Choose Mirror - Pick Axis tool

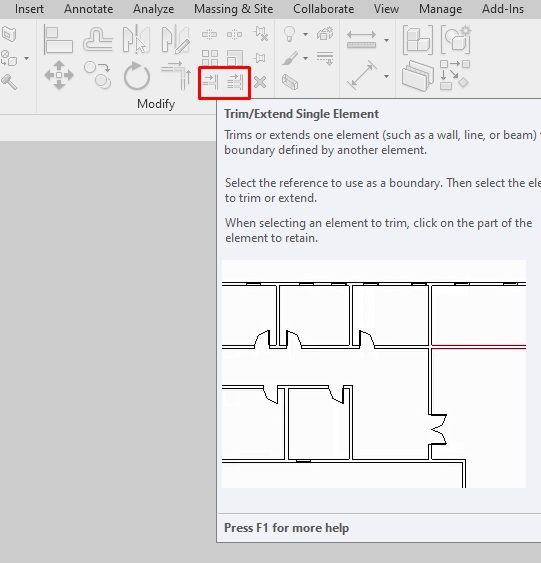pos(136,39)
